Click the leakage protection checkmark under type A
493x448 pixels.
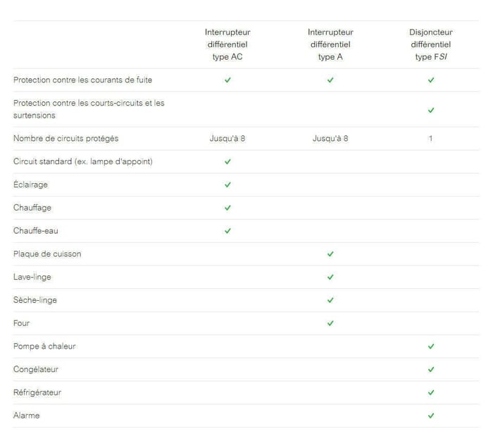[x=330, y=80]
